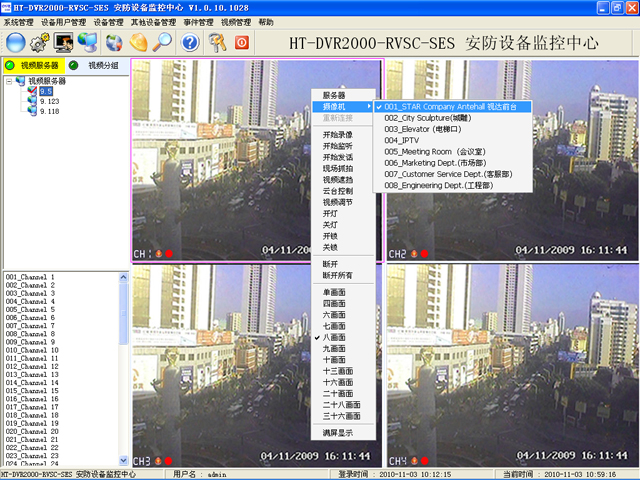Open the 其他设备管理 menu
Image resolution: width=640 pixels, height=480 pixels.
153,22
